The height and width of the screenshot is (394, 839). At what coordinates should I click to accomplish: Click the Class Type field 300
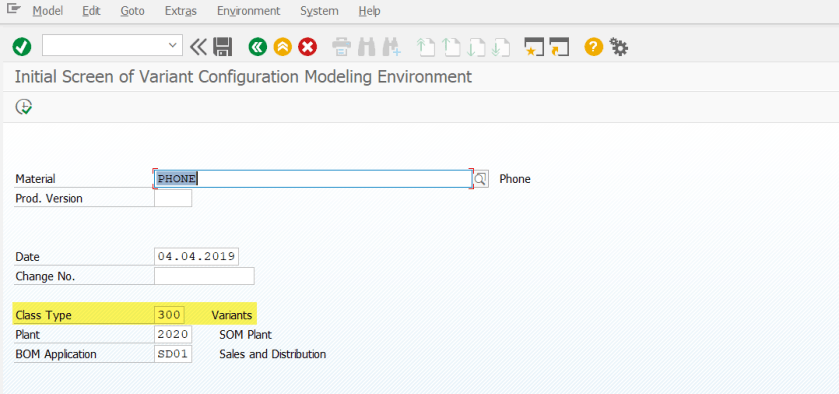[170, 315]
